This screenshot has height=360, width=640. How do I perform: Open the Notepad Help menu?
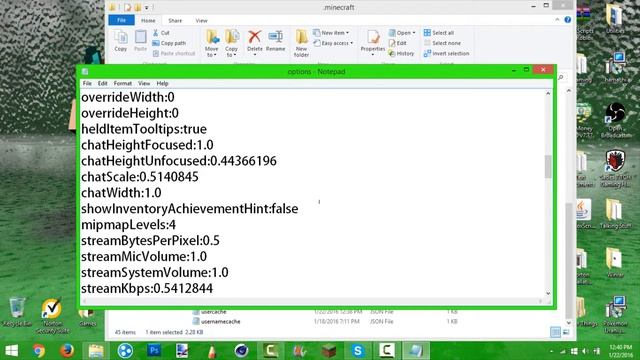point(162,83)
